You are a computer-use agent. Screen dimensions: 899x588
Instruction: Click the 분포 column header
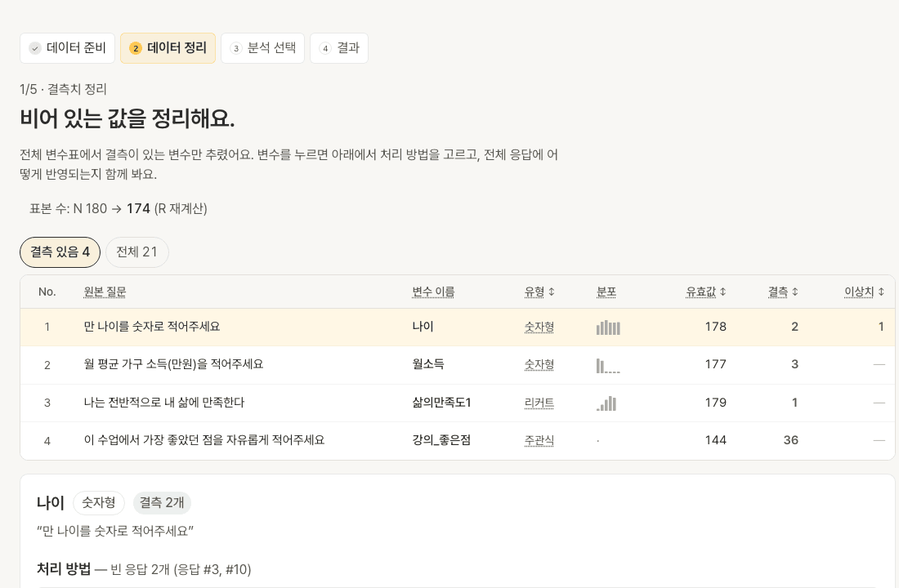click(x=606, y=292)
